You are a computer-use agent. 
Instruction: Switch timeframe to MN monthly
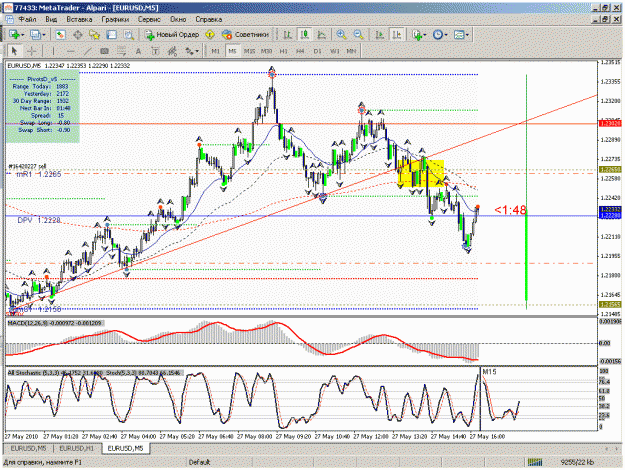(351, 51)
